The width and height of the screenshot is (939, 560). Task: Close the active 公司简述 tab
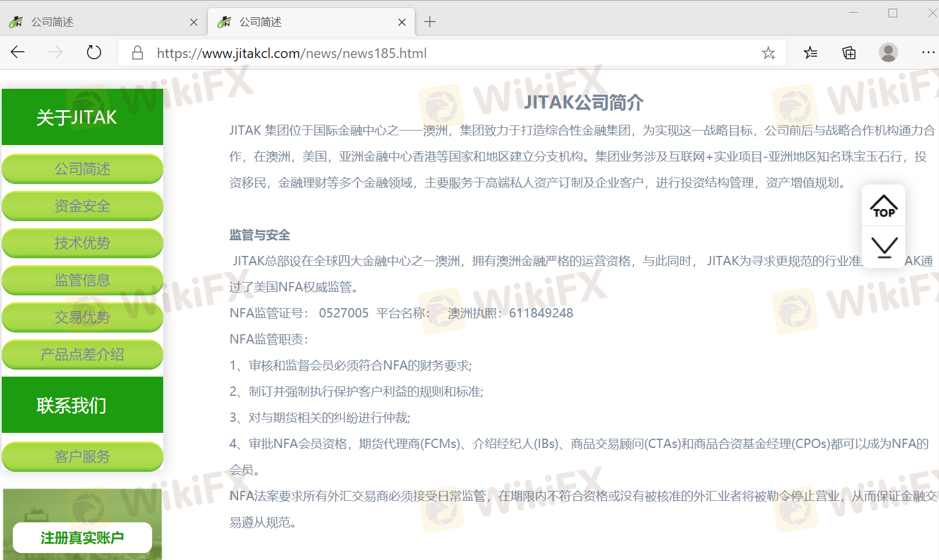point(402,22)
